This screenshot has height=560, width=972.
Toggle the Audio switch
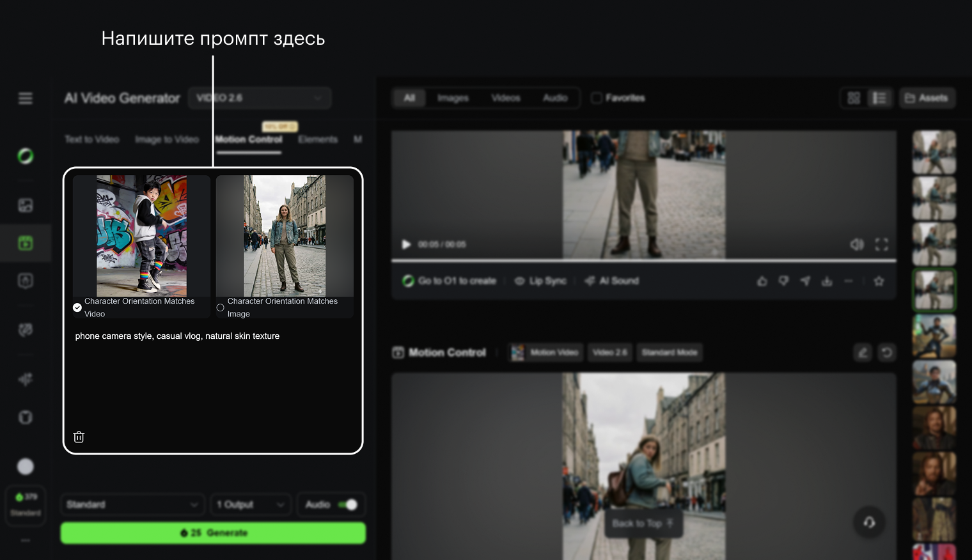coord(348,504)
